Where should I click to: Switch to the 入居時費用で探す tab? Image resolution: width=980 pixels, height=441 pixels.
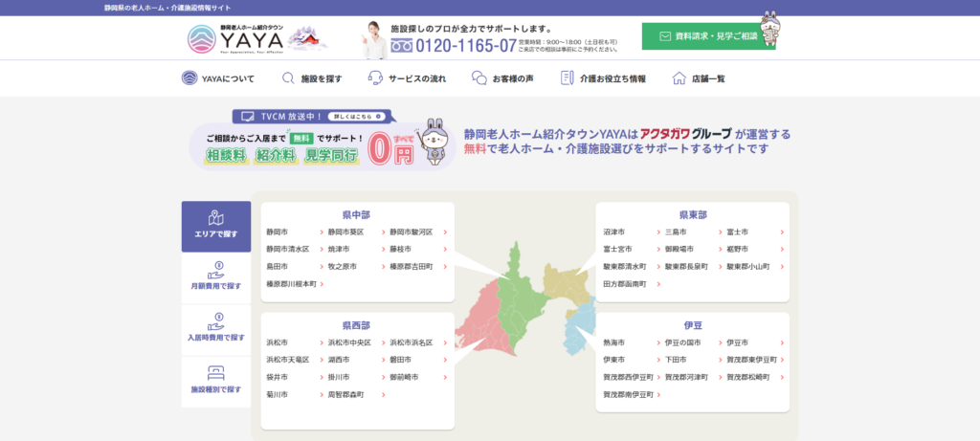216,330
